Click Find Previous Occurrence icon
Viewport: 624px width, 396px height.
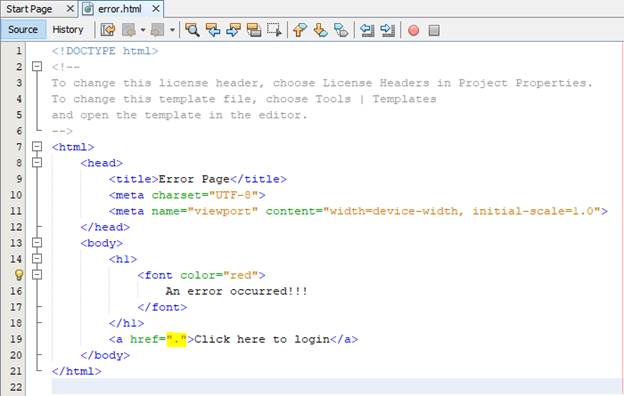pos(213,30)
